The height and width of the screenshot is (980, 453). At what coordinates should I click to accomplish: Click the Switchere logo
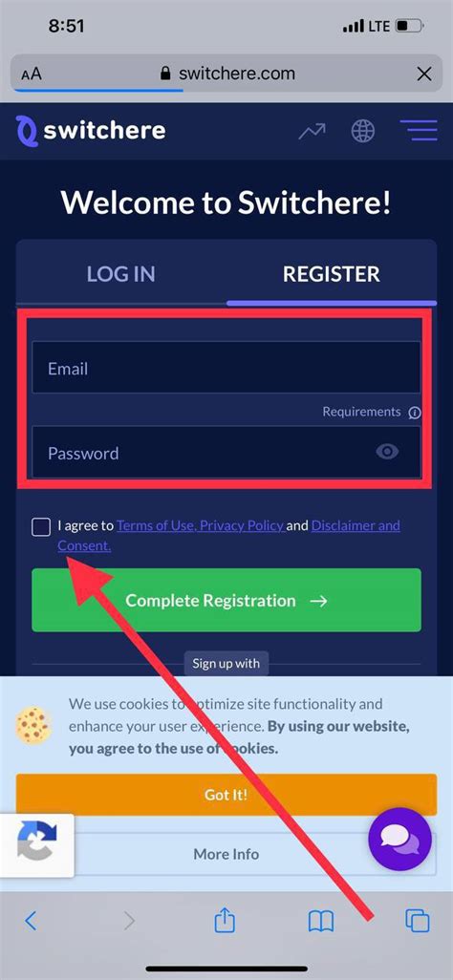[x=92, y=131]
